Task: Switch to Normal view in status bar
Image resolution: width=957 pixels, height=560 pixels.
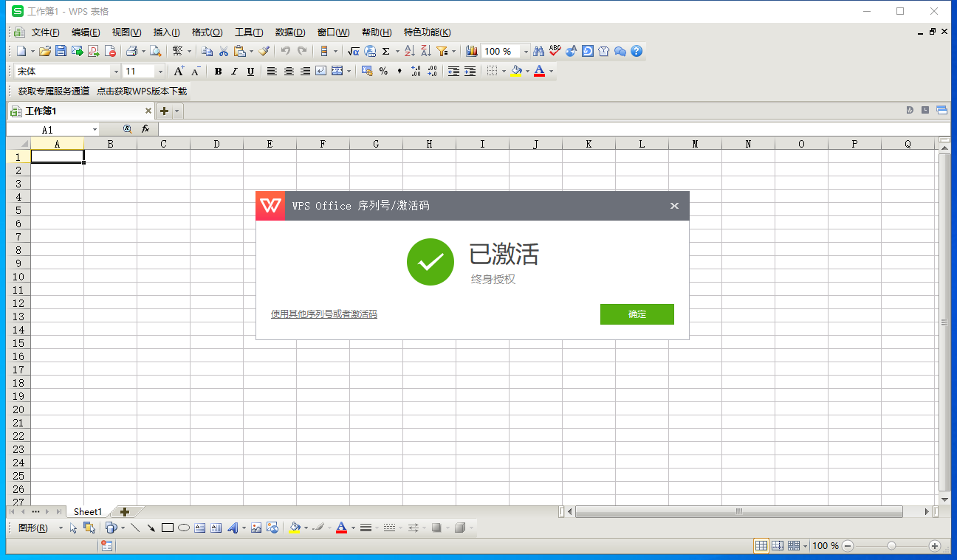Action: click(761, 546)
